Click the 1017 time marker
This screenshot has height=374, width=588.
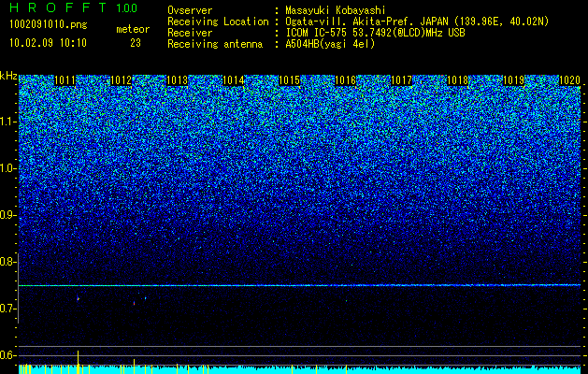click(x=401, y=80)
